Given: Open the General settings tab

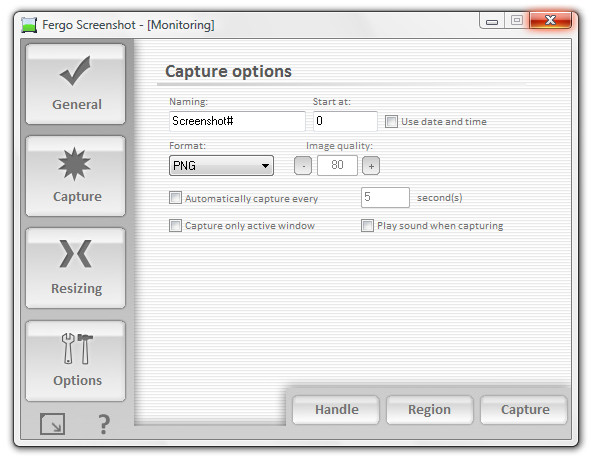Looking at the screenshot, I should click(75, 84).
